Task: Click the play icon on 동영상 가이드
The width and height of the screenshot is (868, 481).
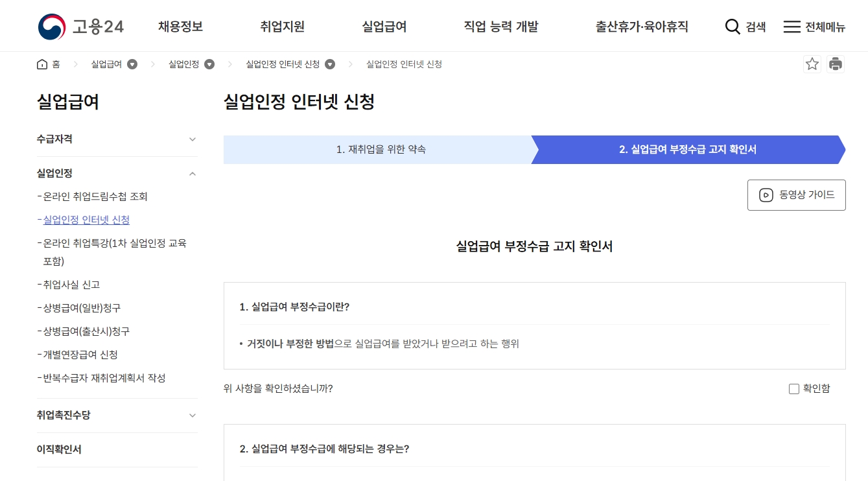Action: (766, 194)
